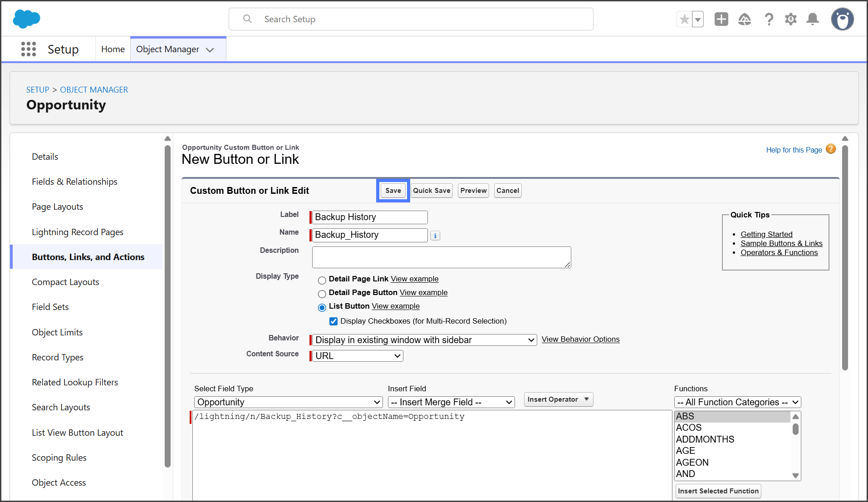Select Detail Page Link radio option

pos(322,280)
